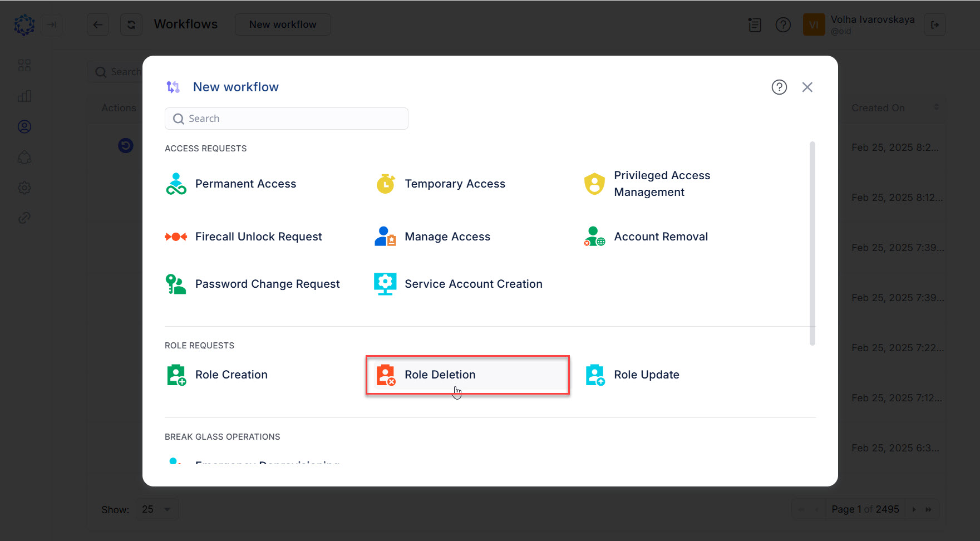
Task: Select the highlighted 'Role Deletion' option
Action: pos(467,375)
